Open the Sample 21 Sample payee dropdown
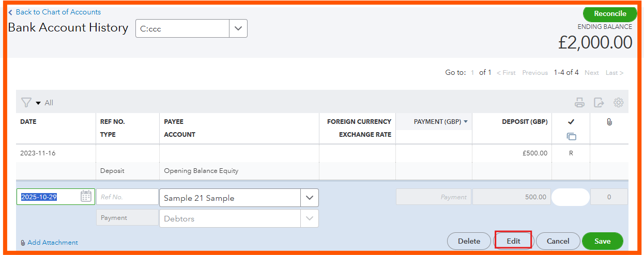 coord(309,198)
